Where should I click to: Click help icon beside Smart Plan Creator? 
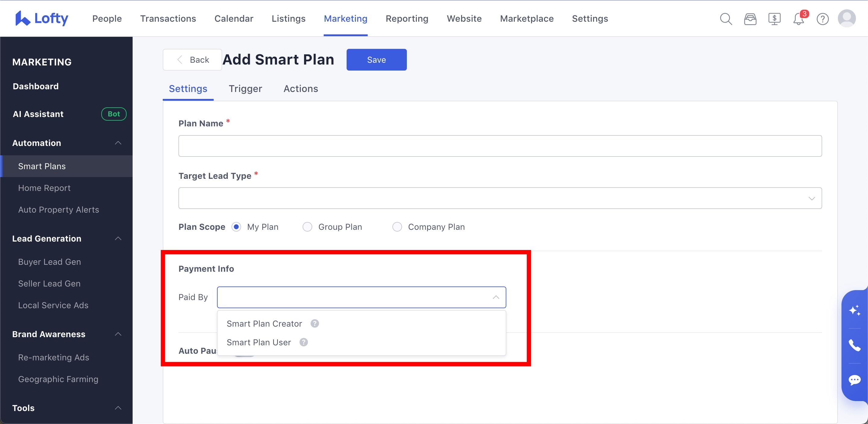point(315,324)
